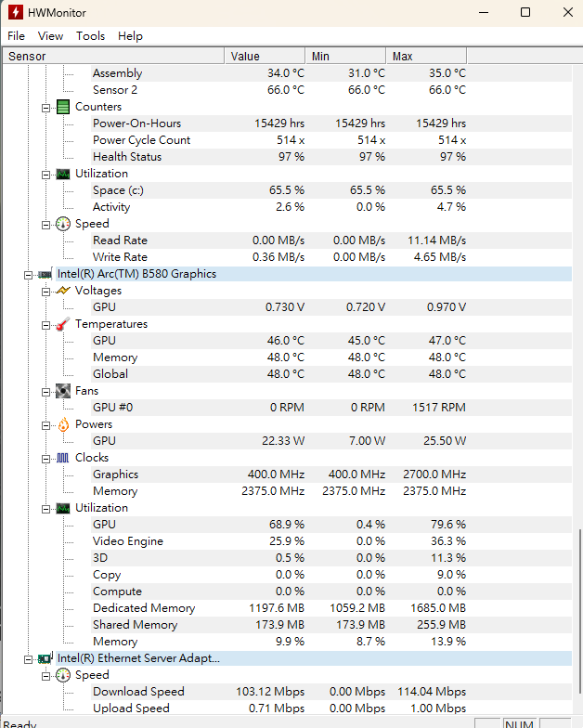Click the Powers flame icon

coord(63,424)
